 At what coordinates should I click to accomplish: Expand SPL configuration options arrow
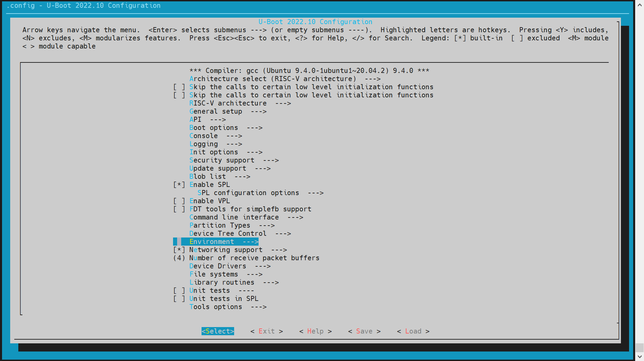tap(316, 193)
